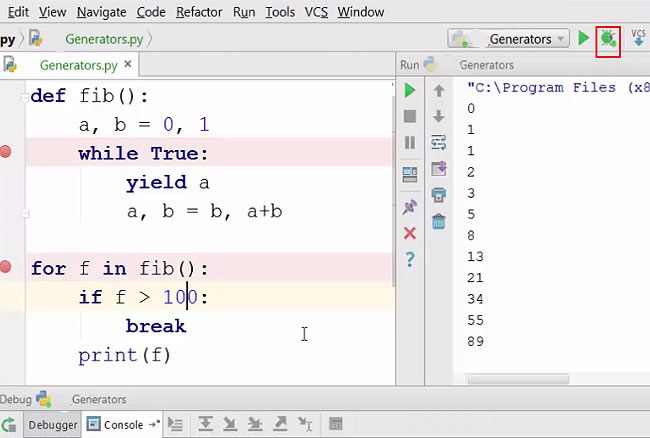Click the Step Into debugger icon

pos(230,423)
